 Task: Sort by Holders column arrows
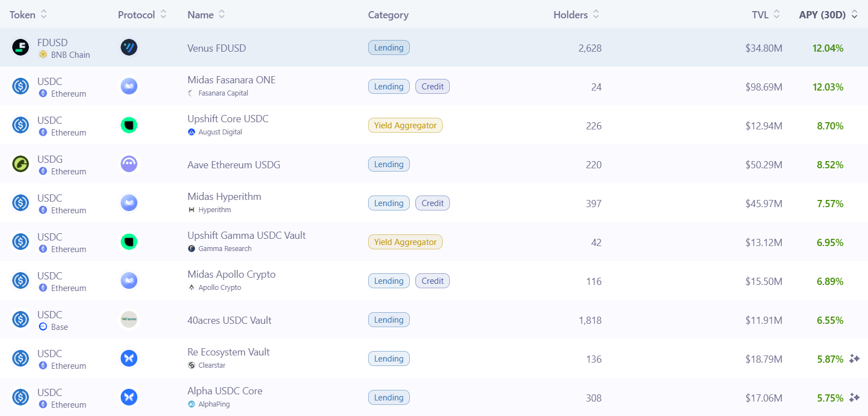click(x=596, y=15)
